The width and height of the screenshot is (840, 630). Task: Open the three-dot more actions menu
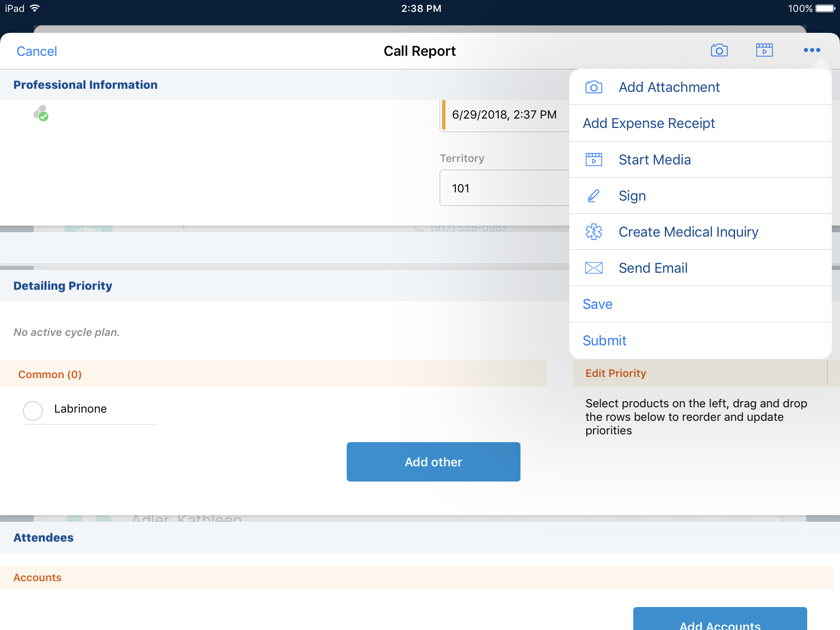coord(812,50)
